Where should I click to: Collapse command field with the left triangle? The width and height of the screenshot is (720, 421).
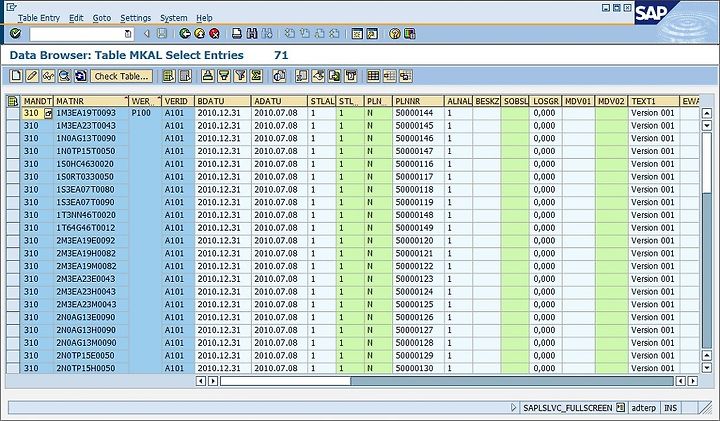(146, 34)
